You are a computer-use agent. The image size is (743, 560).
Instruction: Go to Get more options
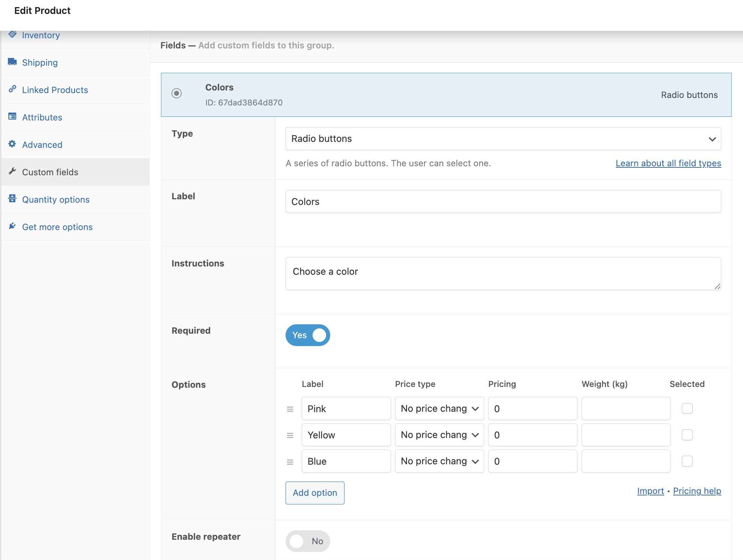(x=57, y=227)
